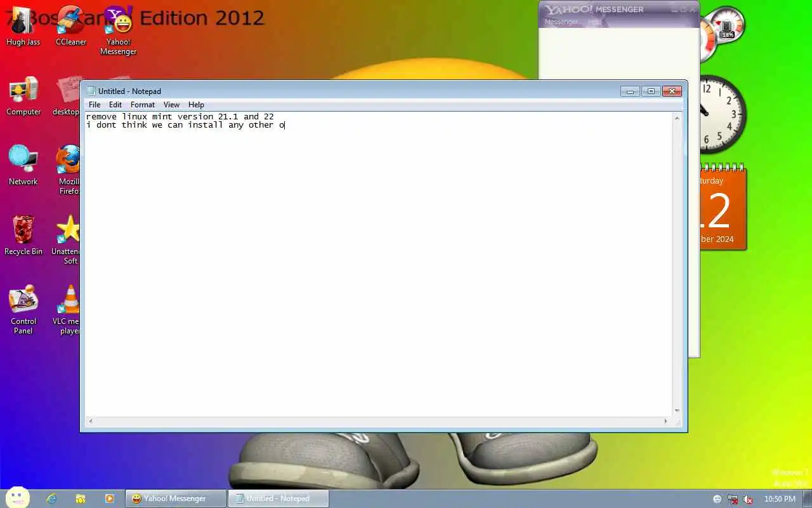
Task: Click Notepad horizontal scrollbar left arrow
Action: click(x=91, y=421)
